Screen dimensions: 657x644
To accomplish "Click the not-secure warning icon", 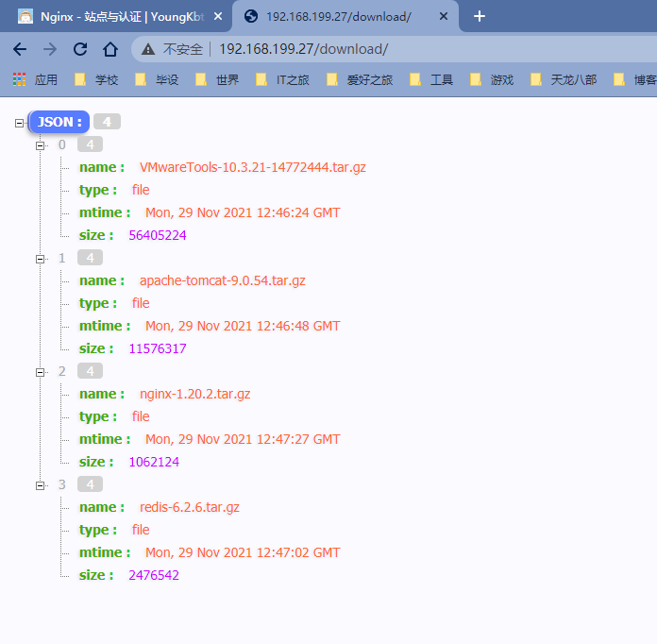I will click(148, 49).
